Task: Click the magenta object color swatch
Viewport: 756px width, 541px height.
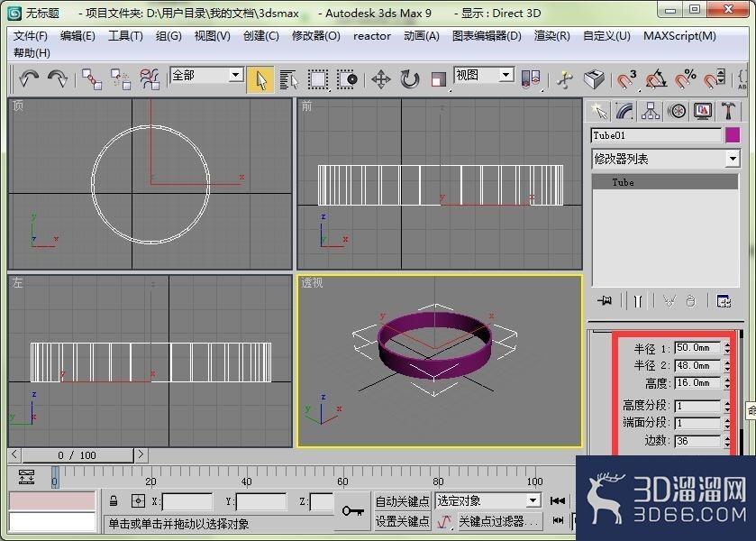Action: (733, 135)
